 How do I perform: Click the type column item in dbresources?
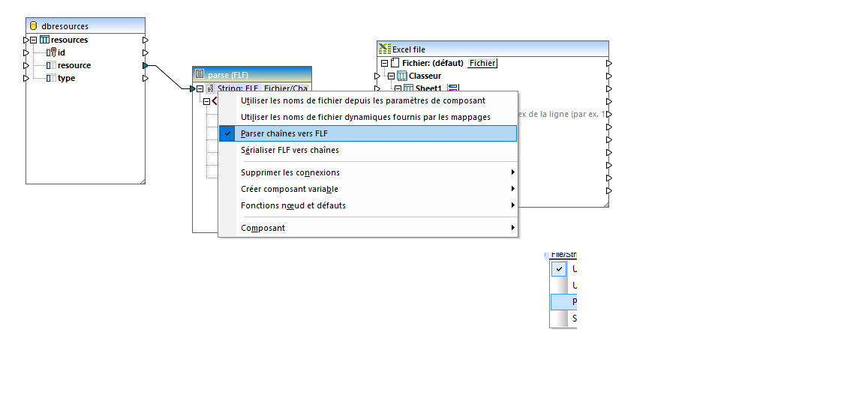(x=66, y=78)
